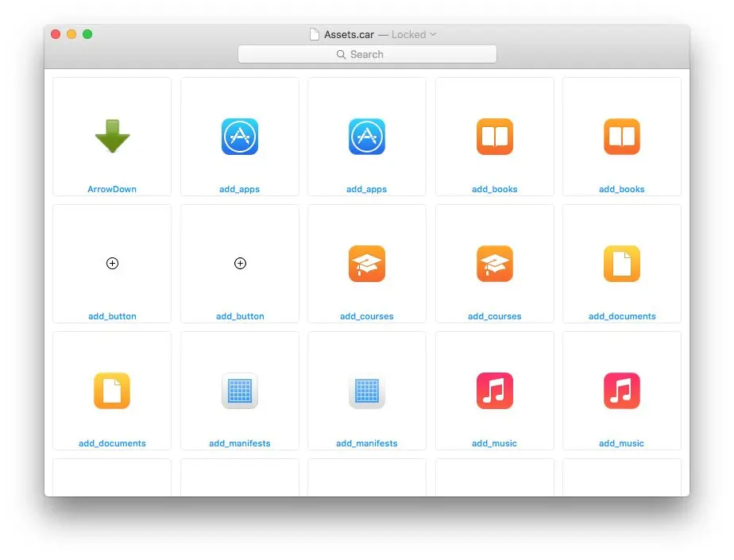Select the left add_books icon
The image size is (734, 560).
[x=495, y=137]
